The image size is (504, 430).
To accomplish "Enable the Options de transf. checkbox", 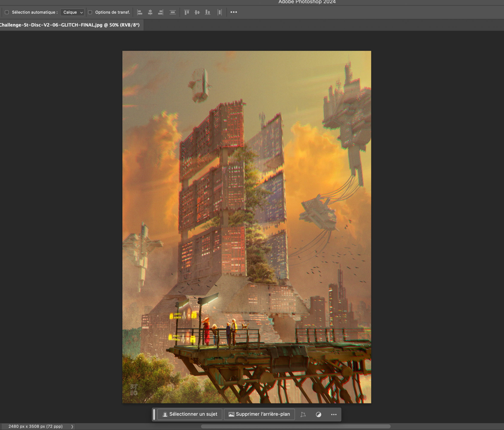I will tap(90, 12).
